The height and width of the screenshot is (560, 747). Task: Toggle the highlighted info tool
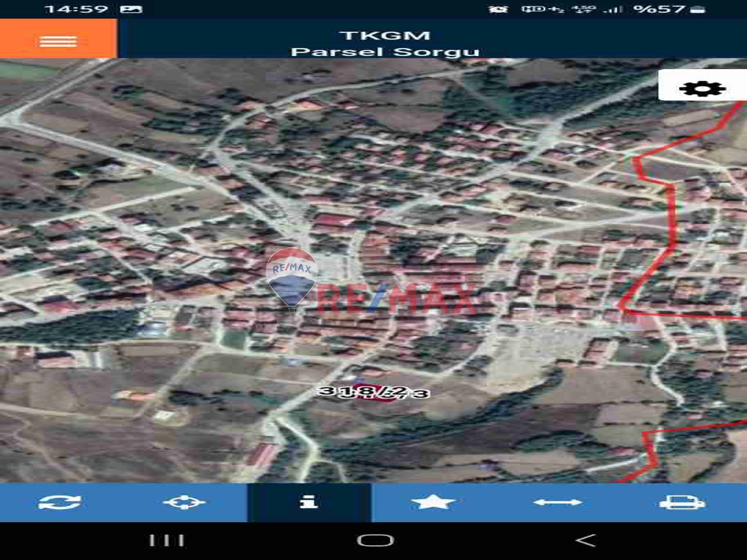coord(309,502)
